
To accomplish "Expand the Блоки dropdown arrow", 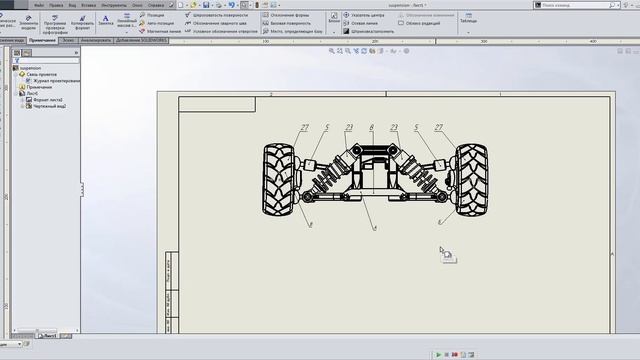I will (x=334, y=32).
